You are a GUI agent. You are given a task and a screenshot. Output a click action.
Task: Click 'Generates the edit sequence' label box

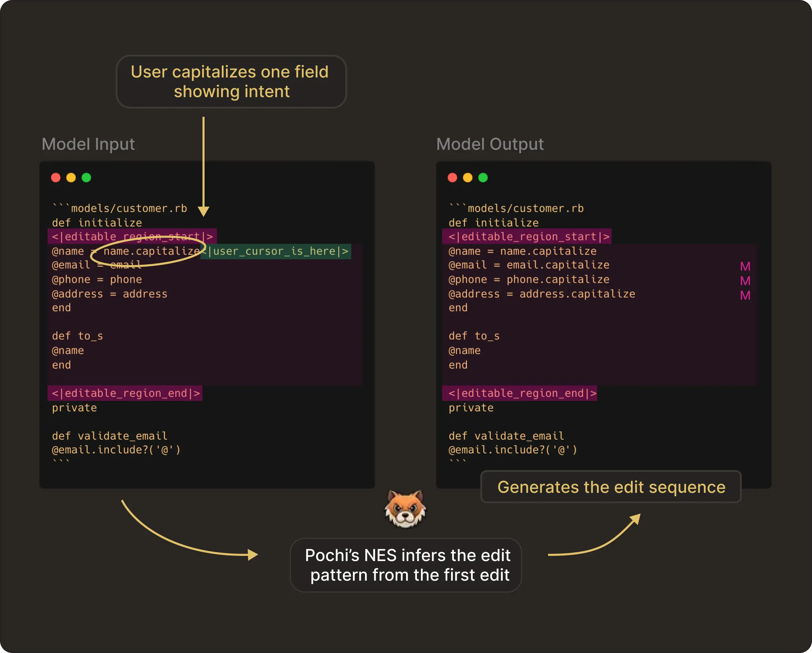[x=611, y=487]
